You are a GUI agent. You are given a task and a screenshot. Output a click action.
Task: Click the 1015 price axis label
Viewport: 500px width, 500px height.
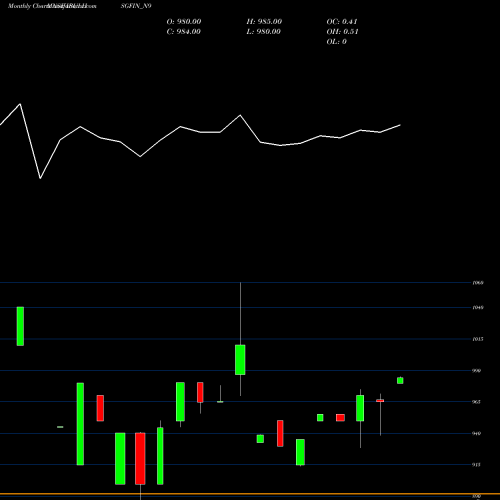[478, 339]
